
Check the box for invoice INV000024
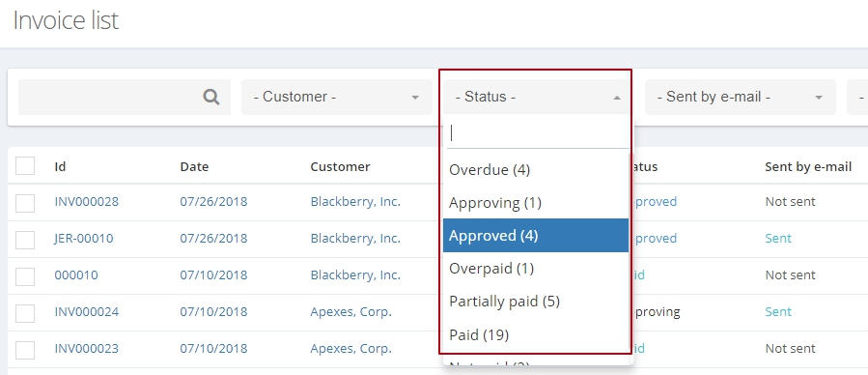pos(25,313)
